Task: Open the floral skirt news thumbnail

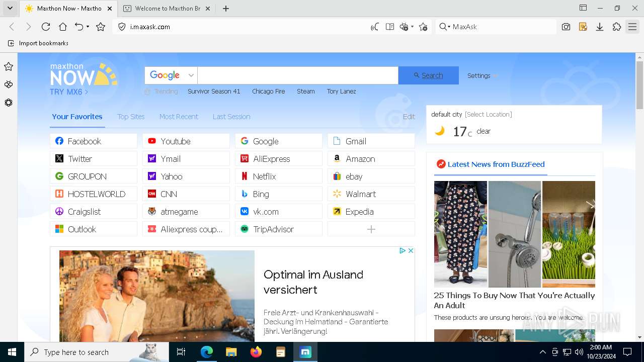Action: (460, 234)
